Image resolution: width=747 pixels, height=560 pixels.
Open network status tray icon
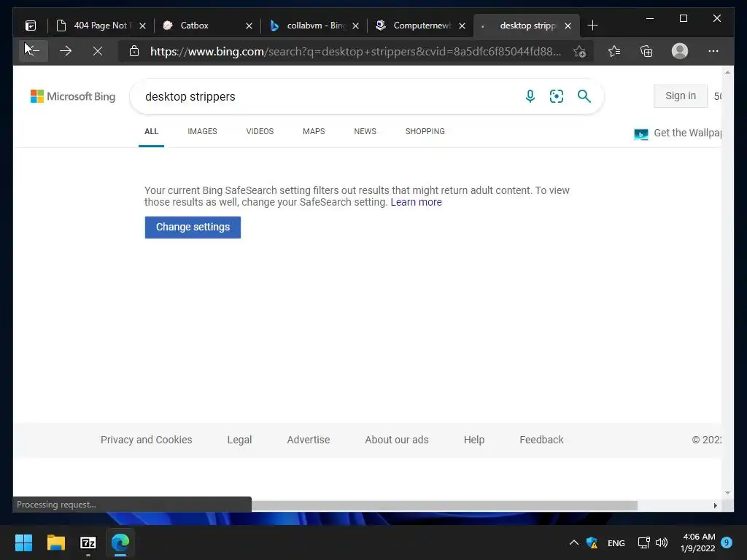coord(643,542)
